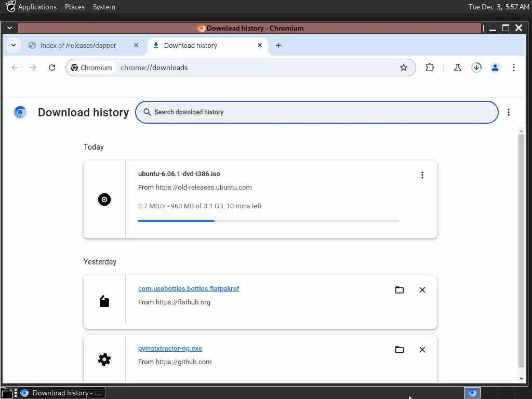The height and width of the screenshot is (399, 532).
Task: Click the page vertical scrollbar thumb
Action: click(x=521, y=251)
